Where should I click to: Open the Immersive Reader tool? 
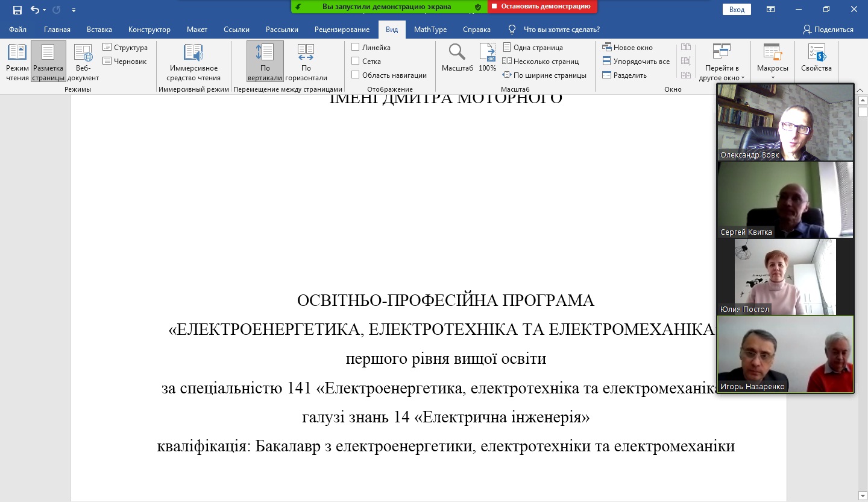[x=193, y=62]
